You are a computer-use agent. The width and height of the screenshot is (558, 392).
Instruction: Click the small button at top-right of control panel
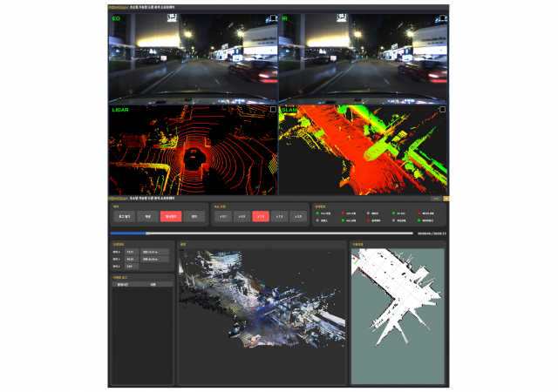[x=435, y=199]
